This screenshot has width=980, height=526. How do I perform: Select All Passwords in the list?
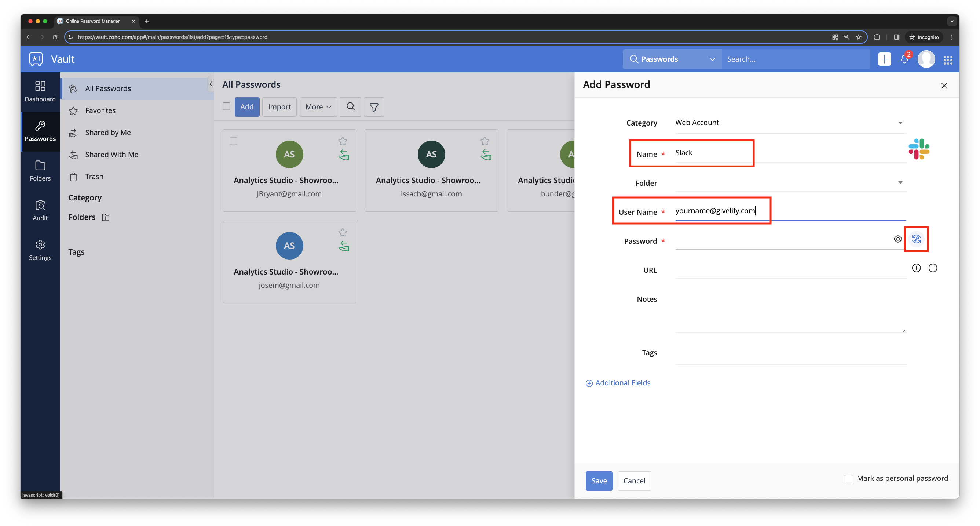pyautogui.click(x=137, y=88)
